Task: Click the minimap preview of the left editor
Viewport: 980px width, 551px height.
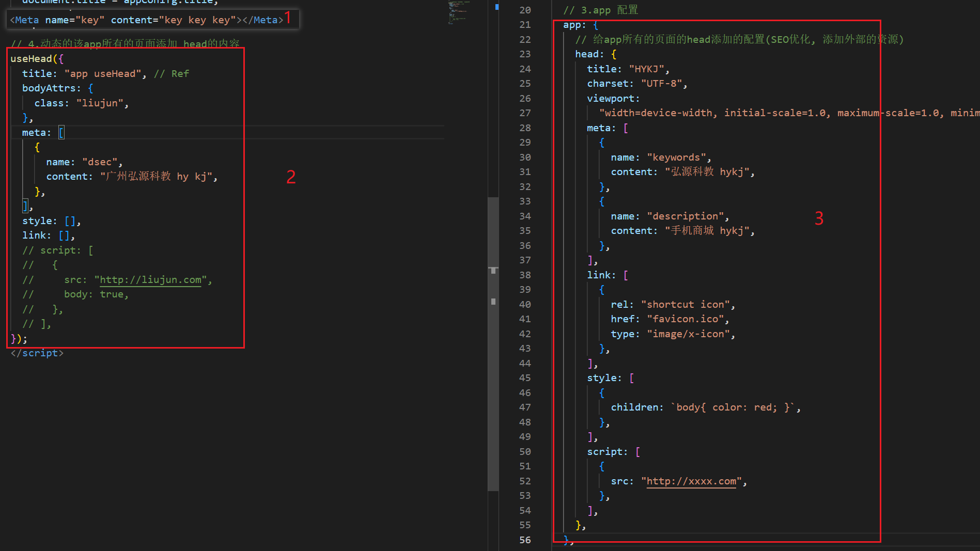Action: [458, 13]
